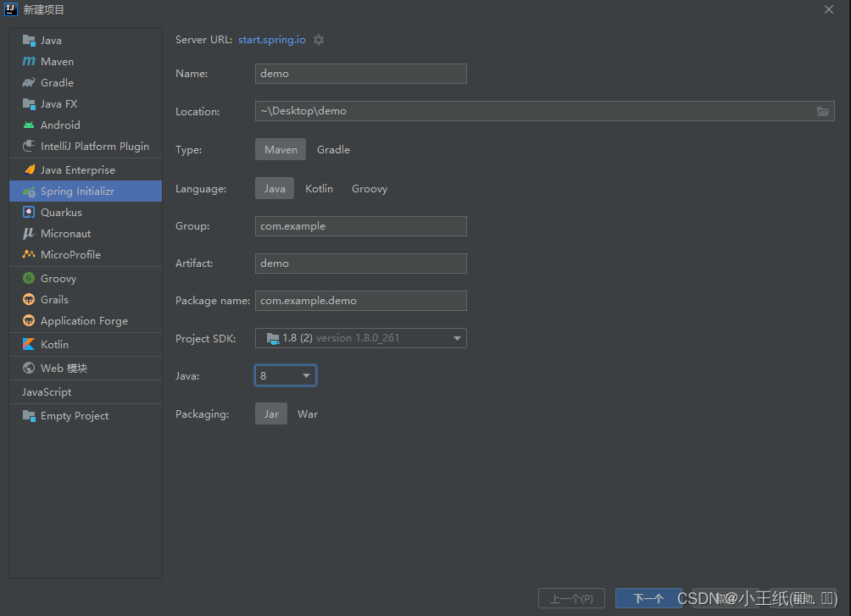Choose War packaging
The height and width of the screenshot is (616, 851).
pyautogui.click(x=308, y=413)
